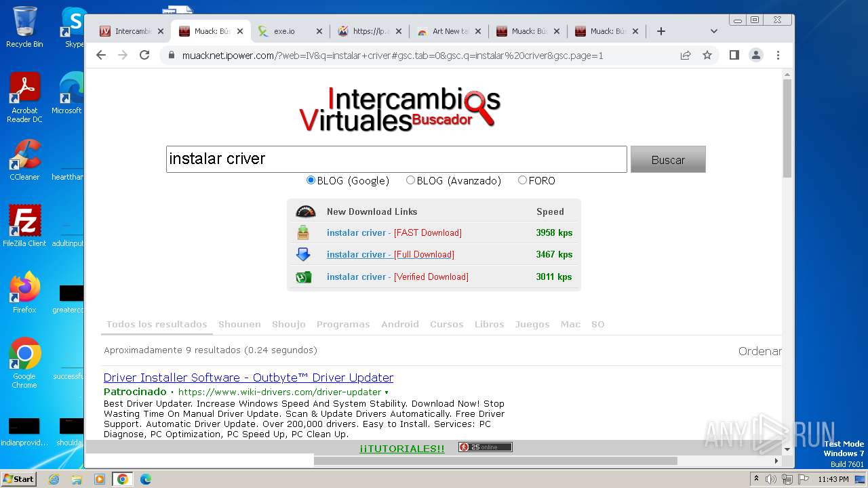Image resolution: width=868 pixels, height=488 pixels.
Task: Select the Programas results tab
Action: click(343, 324)
